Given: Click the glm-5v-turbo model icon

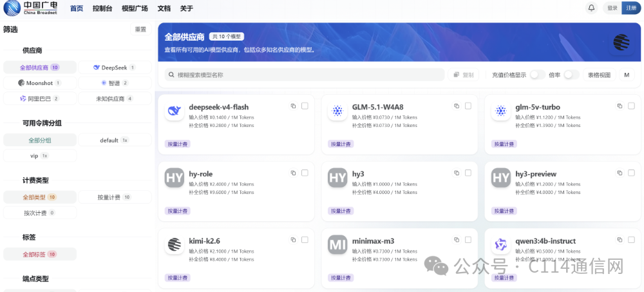Looking at the screenshot, I should pos(500,111).
